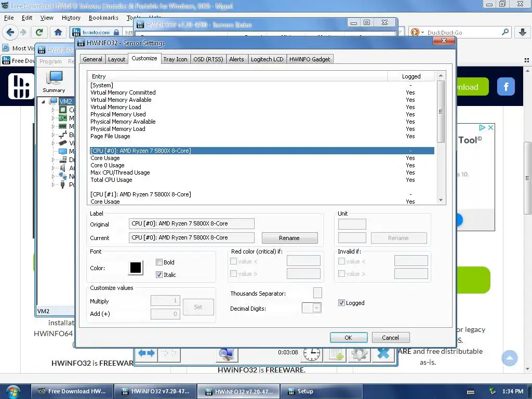Viewport: 532px width, 399px height.
Task: Click the blue left-right arrows icon in Sensor Status toolbar
Action: 146,353
